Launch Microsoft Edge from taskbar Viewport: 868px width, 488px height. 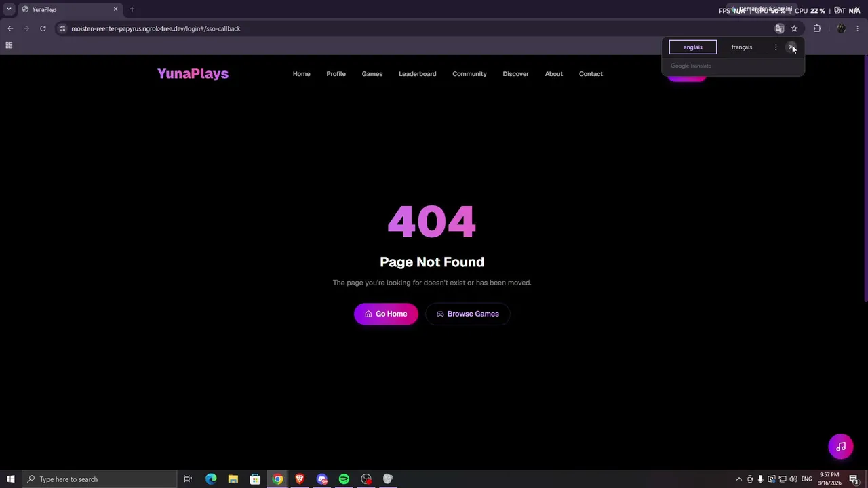tap(211, 479)
